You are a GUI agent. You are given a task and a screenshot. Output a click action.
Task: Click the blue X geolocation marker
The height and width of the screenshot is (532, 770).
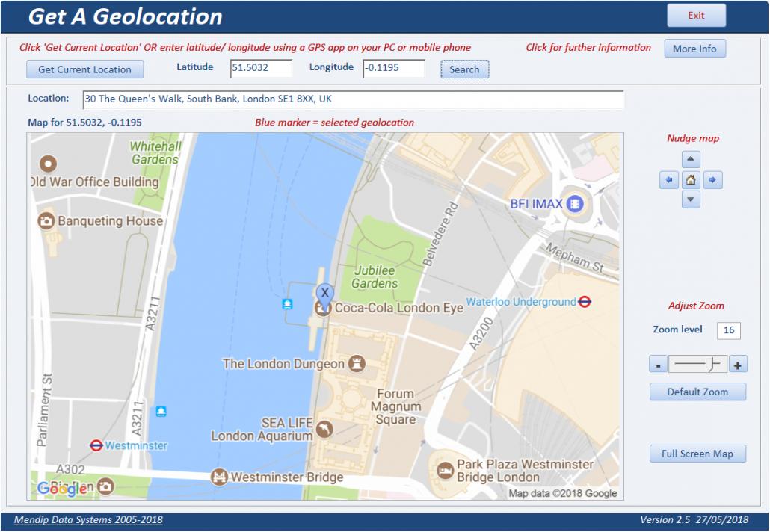(324, 294)
